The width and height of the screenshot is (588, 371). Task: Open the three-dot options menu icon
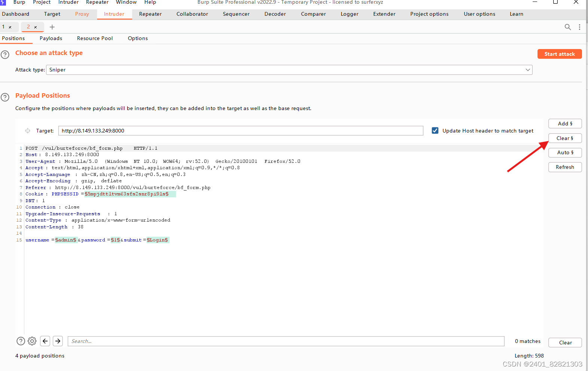coord(580,27)
